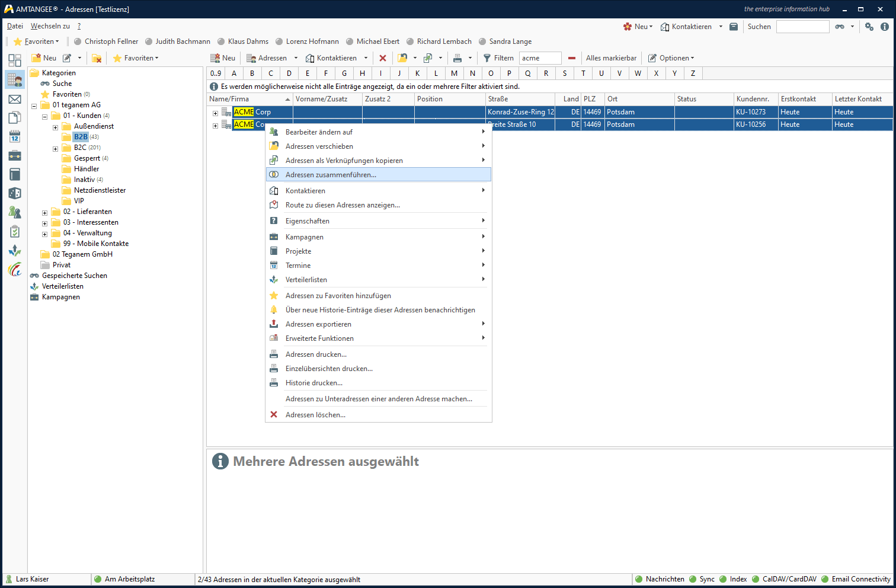The height and width of the screenshot is (588, 896).
Task: Filter list by letter M
Action: click(x=454, y=73)
